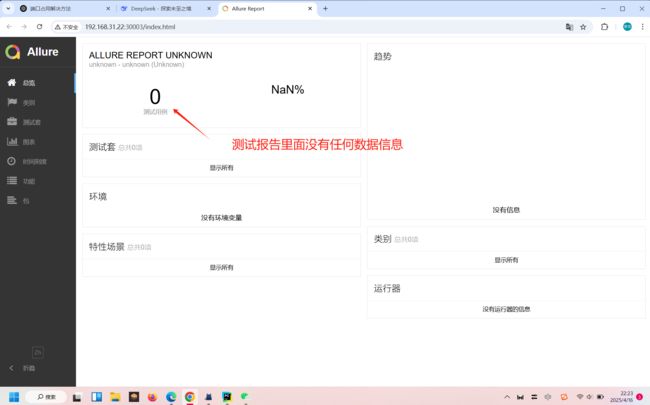650x405 pixels.
Task: Click the 特性场景 widget title
Action: pos(107,247)
